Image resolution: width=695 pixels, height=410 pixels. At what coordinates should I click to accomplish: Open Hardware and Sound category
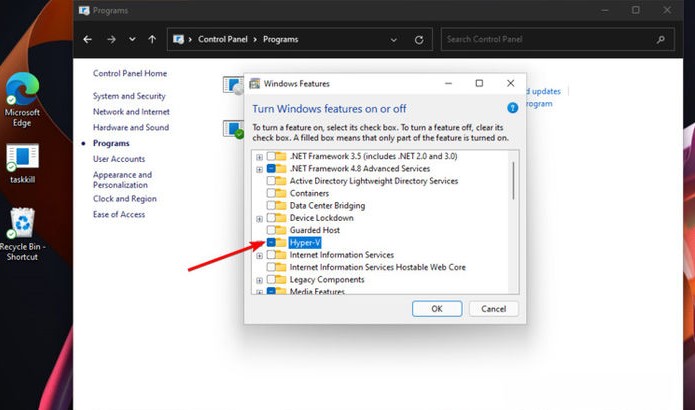tap(131, 127)
